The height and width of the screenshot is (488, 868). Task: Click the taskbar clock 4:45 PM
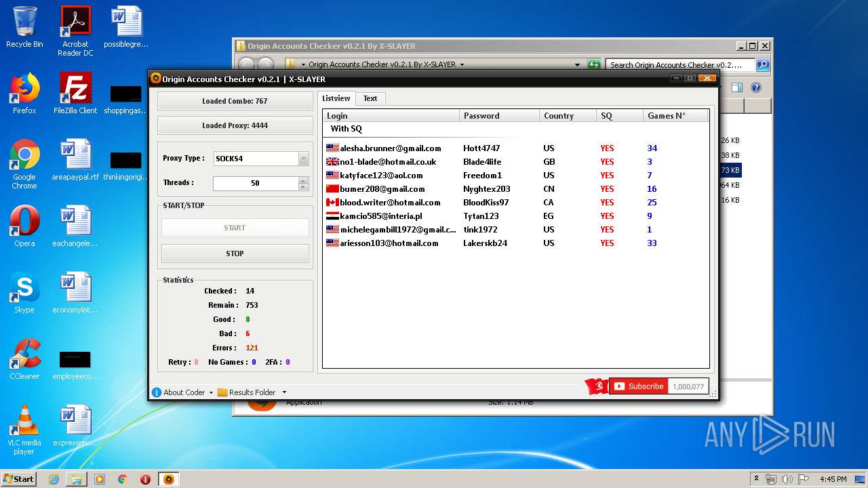pyautogui.click(x=833, y=479)
